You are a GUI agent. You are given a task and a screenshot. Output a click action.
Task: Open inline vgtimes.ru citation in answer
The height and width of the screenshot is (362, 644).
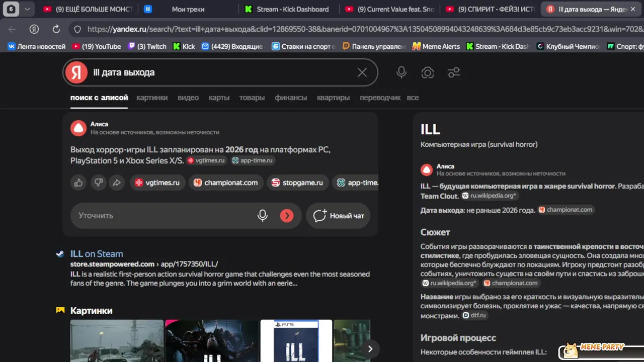pos(207,160)
